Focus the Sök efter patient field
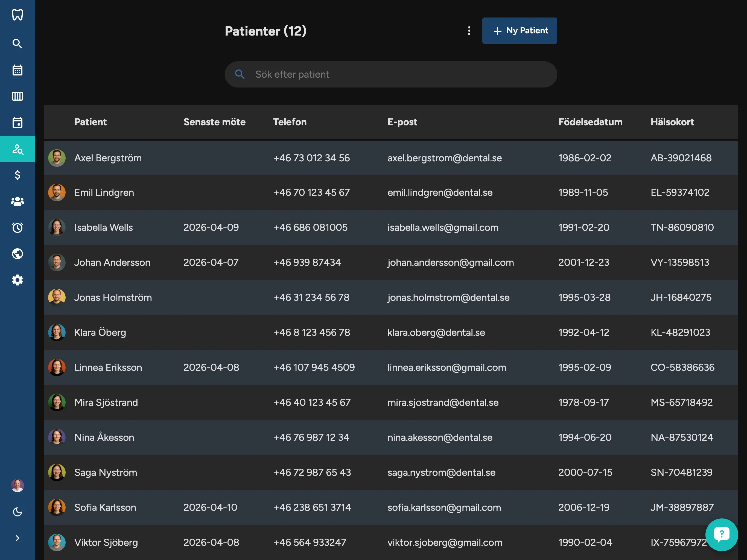The height and width of the screenshot is (560, 747). (398, 74)
